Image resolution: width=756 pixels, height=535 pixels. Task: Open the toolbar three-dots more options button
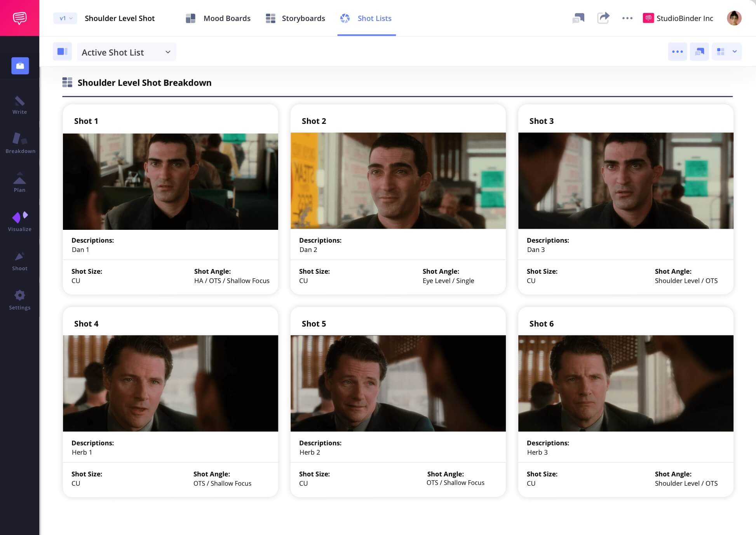[x=677, y=52]
